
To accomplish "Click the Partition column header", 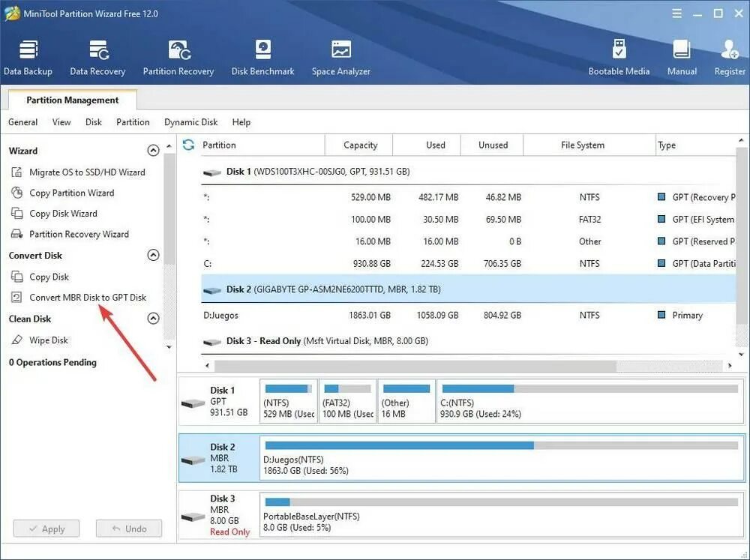I will [x=262, y=145].
